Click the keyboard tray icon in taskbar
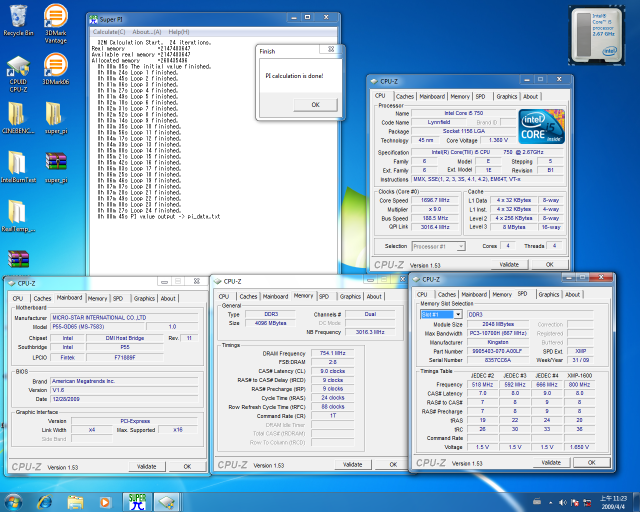The height and width of the screenshot is (512, 640). click(x=537, y=502)
